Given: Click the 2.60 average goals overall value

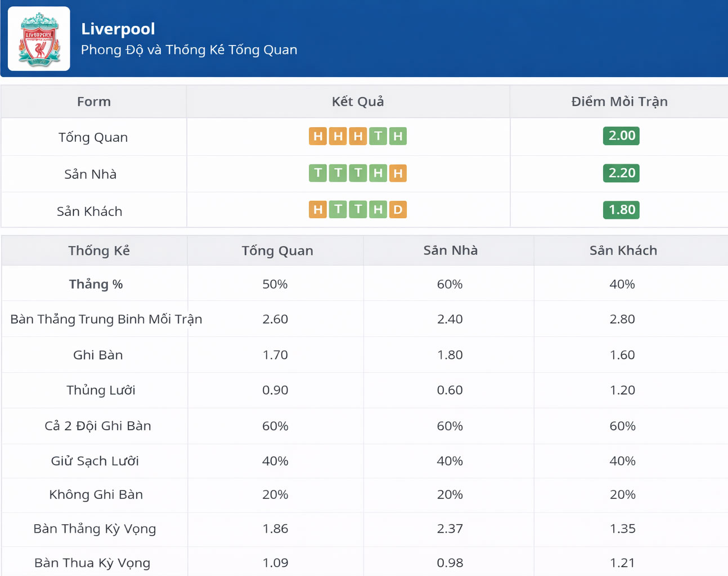Looking at the screenshot, I should click(275, 319).
